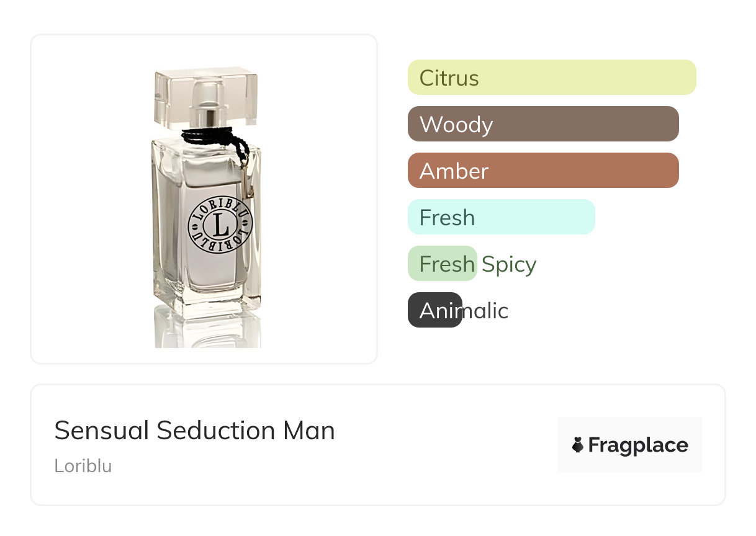
Task: Select the Citrus accord bar
Action: [552, 78]
